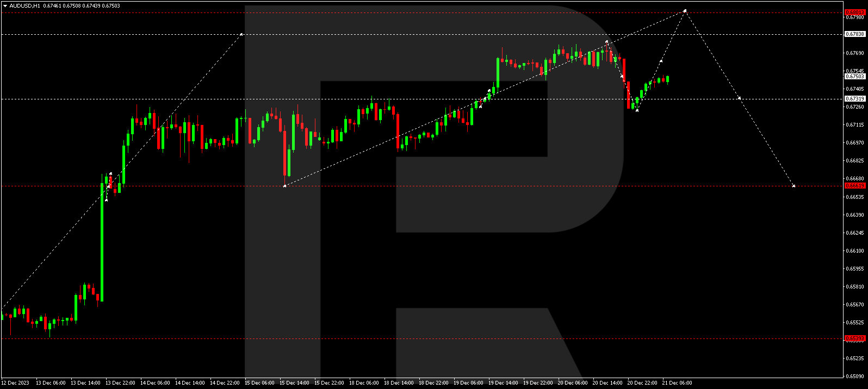Click the 13 Dec 22:00 time label
The width and height of the screenshot is (868, 389).
coord(120,383)
